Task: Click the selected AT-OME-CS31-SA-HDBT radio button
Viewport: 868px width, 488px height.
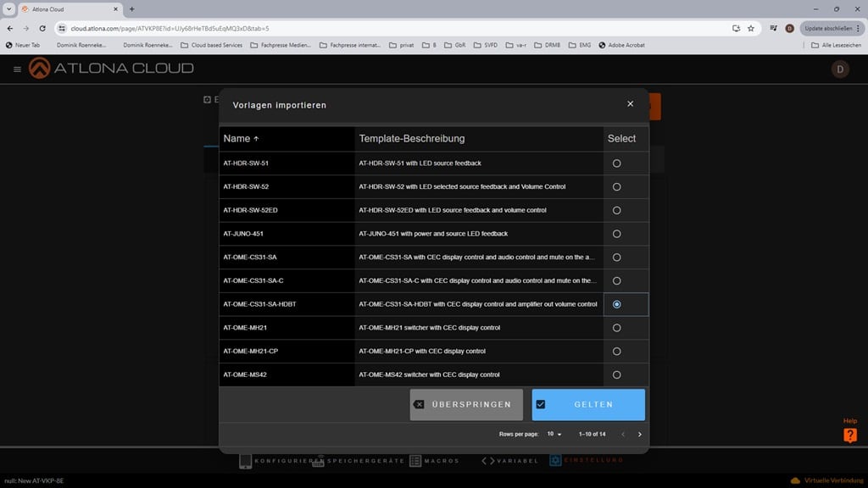Action: click(617, 304)
